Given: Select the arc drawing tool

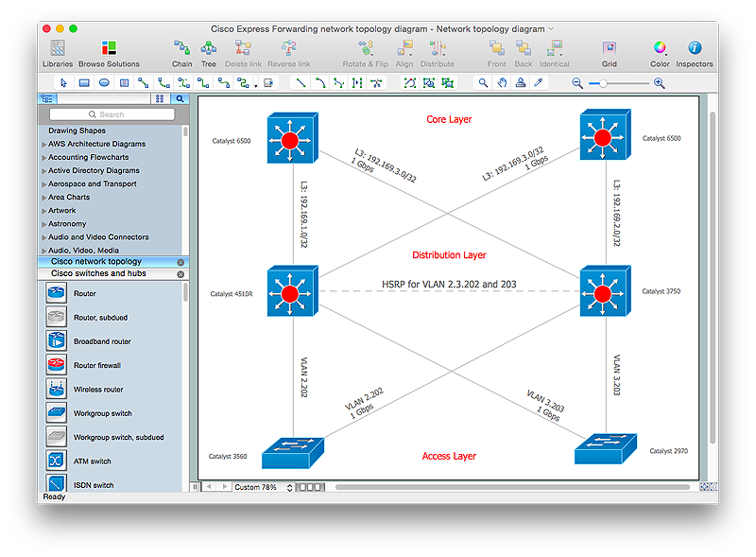Looking at the screenshot, I should 319,83.
